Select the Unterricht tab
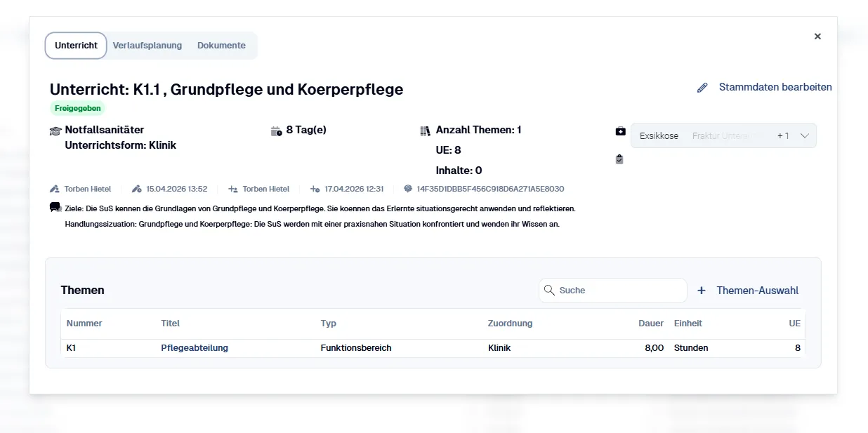The image size is (868, 433). tap(75, 45)
